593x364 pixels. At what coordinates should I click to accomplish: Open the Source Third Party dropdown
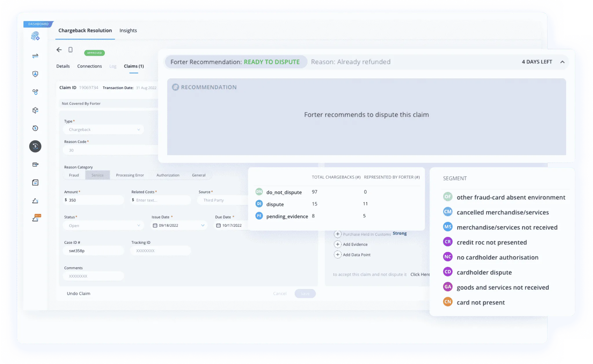222,200
